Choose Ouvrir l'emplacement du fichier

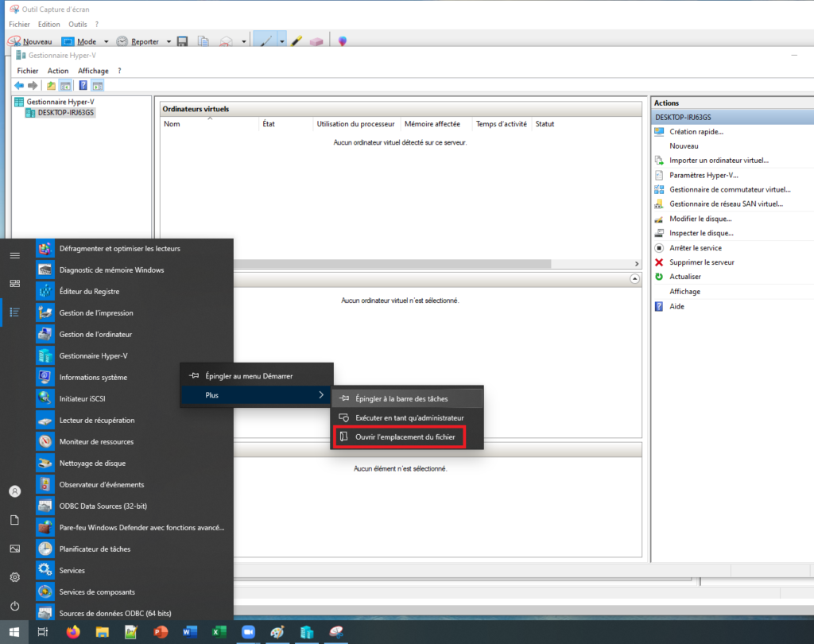coord(405,437)
